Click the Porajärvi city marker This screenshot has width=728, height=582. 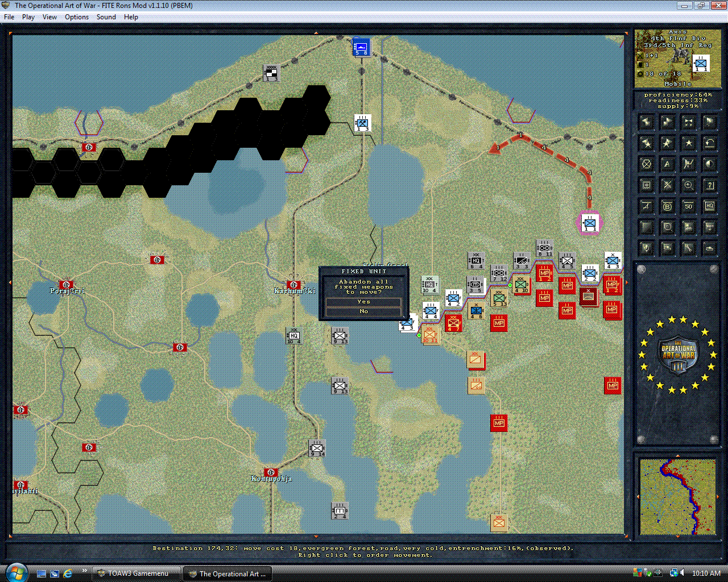[x=66, y=284]
